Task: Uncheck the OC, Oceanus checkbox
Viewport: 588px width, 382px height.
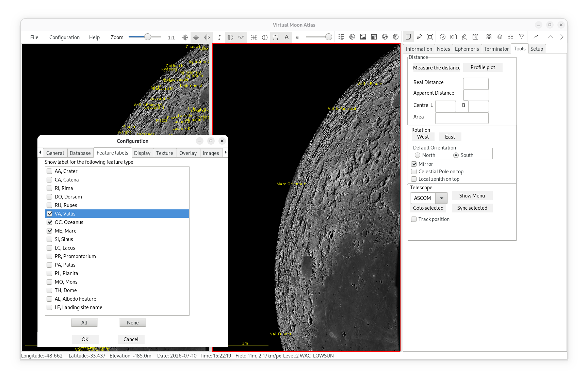Action: (50, 222)
